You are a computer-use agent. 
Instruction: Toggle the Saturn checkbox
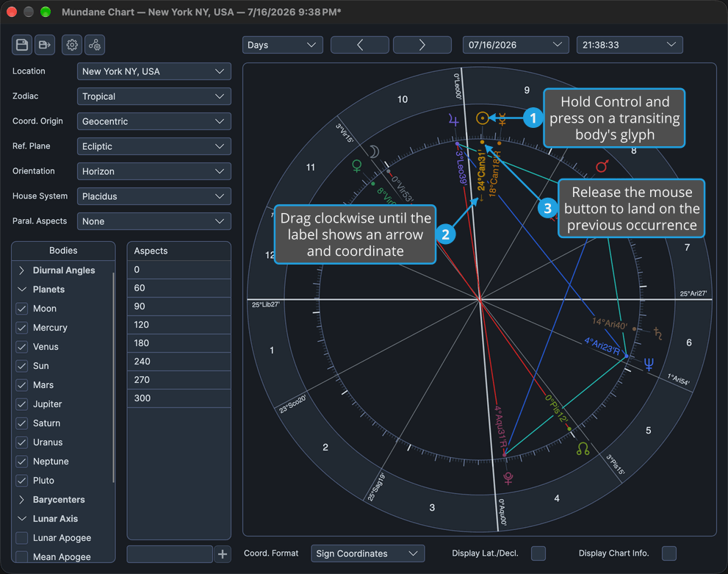point(22,423)
